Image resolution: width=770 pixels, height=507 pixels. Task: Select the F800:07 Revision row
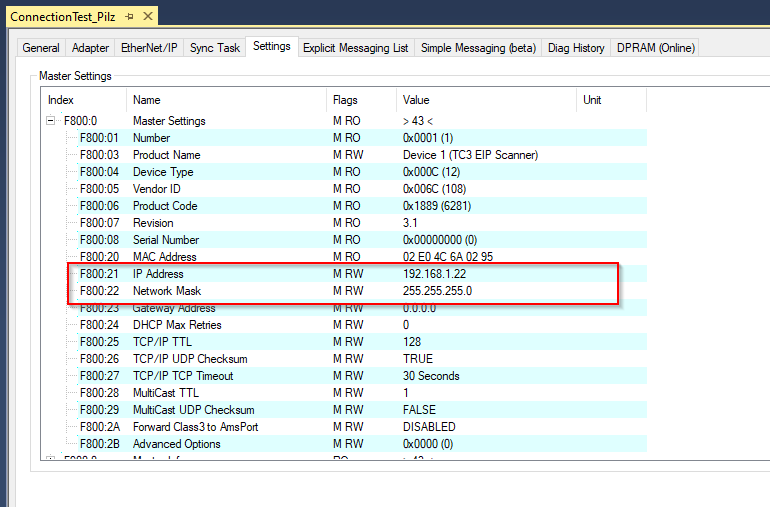coord(362,223)
